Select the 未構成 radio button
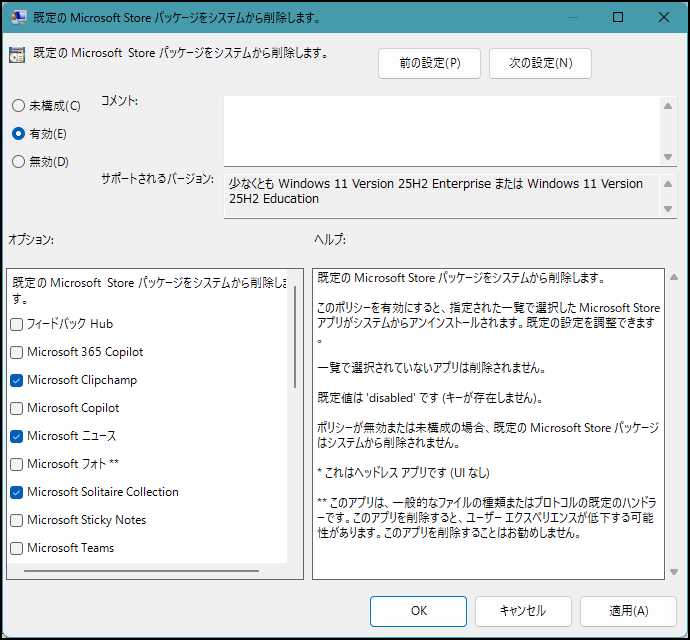690x640 pixels. click(18, 105)
